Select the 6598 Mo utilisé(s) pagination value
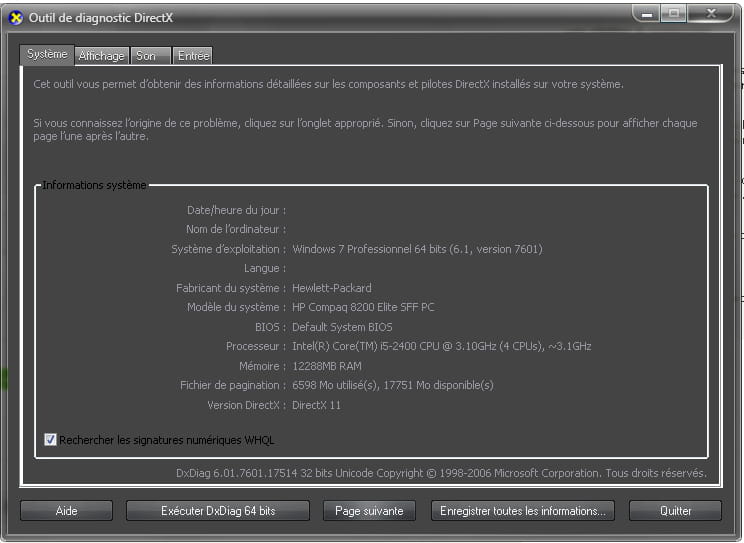744x543 pixels. click(392, 385)
